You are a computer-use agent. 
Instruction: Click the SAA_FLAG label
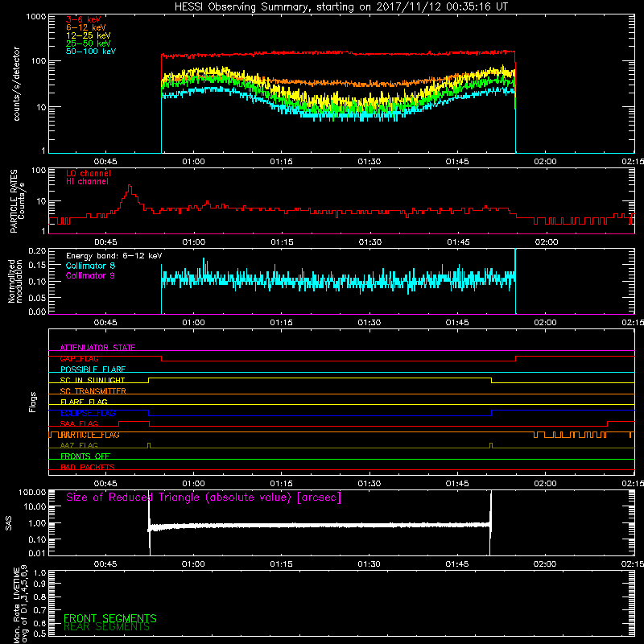pos(79,424)
